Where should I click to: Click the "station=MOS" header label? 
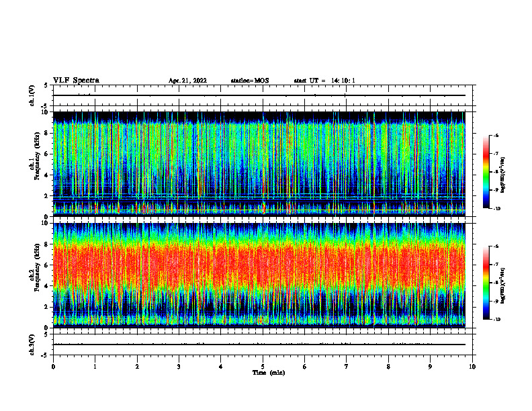pyautogui.click(x=250, y=81)
